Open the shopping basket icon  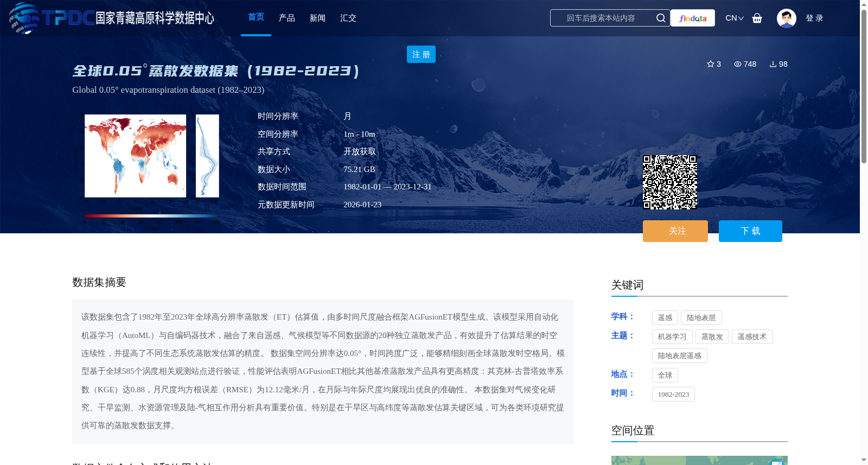[757, 18]
